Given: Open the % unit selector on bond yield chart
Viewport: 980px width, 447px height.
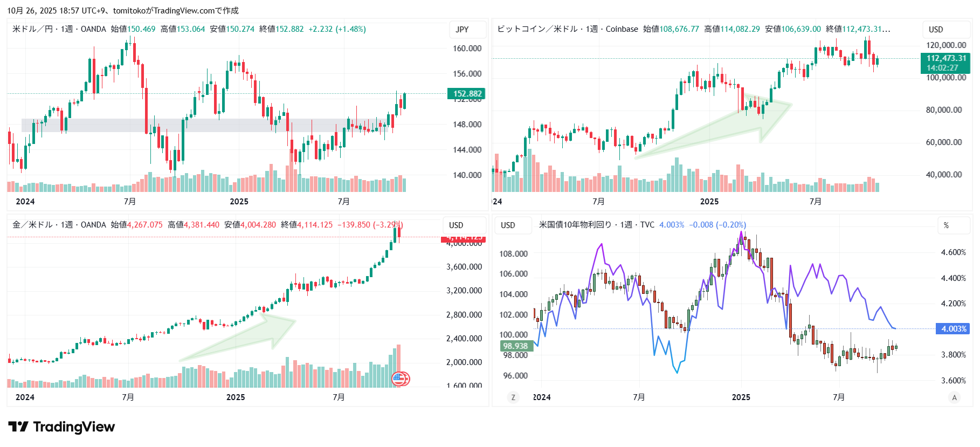Looking at the screenshot, I should pos(946,225).
